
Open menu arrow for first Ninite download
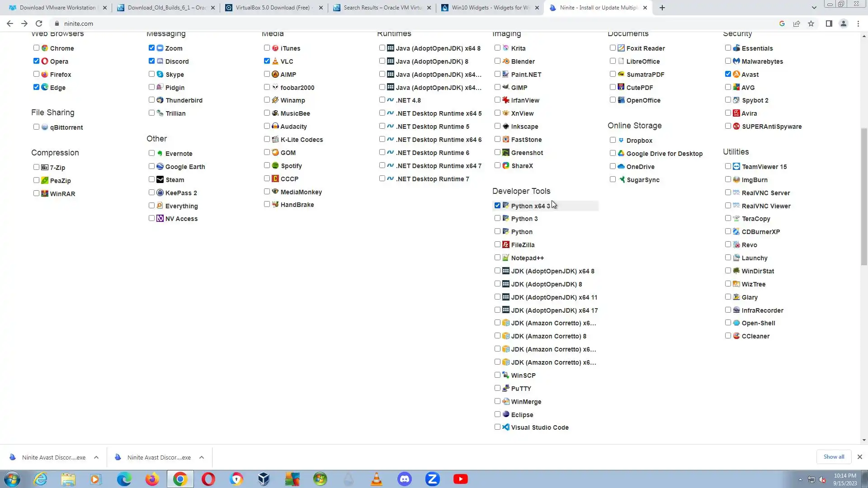[x=96, y=457]
